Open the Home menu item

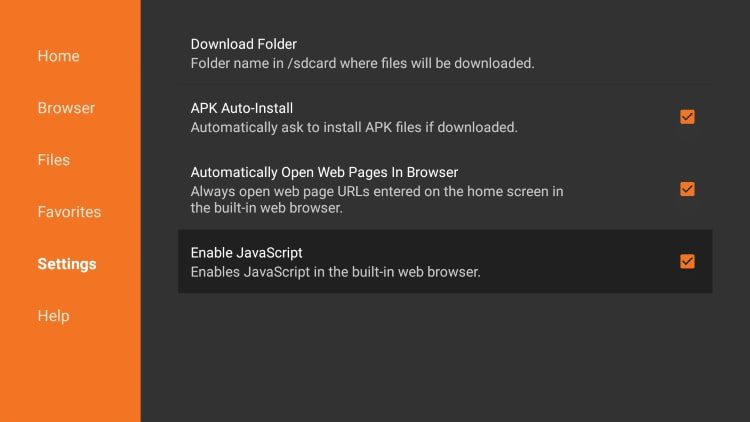58,56
